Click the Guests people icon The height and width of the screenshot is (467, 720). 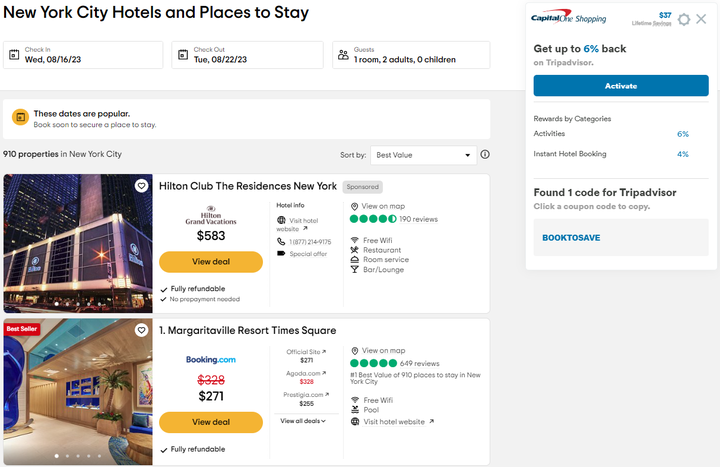[343, 55]
